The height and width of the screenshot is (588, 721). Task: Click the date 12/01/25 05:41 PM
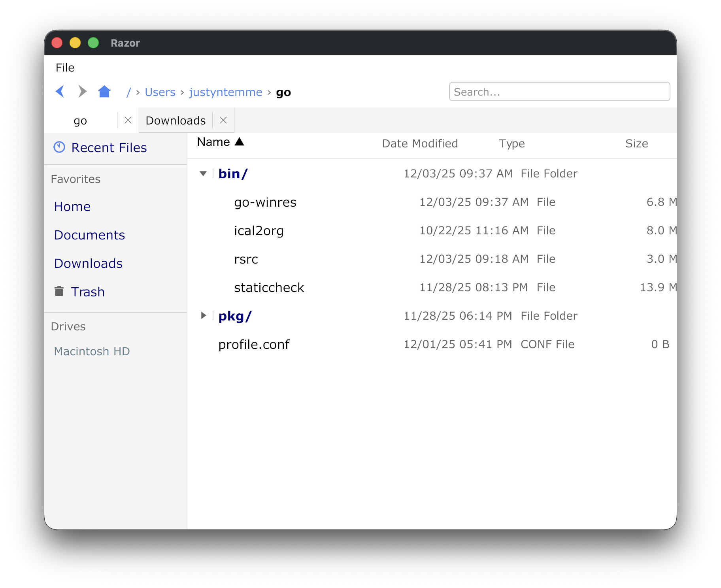458,344
